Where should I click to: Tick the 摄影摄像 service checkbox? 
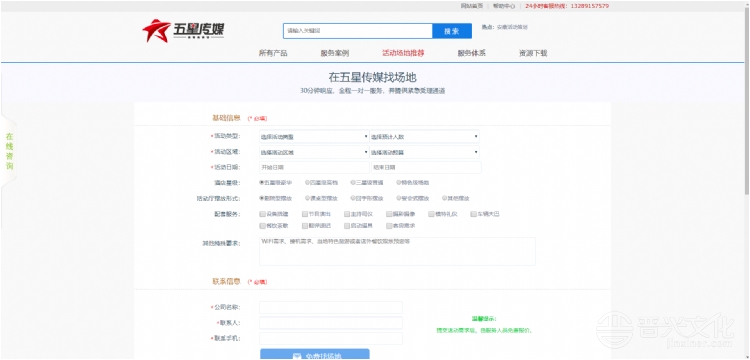point(389,214)
